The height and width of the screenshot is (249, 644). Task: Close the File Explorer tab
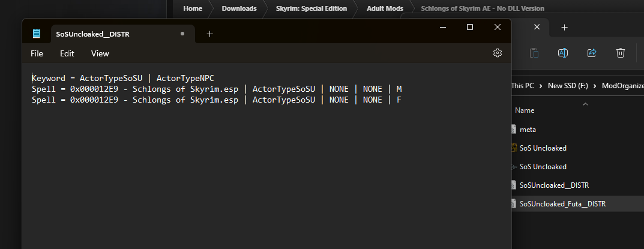coord(537,27)
